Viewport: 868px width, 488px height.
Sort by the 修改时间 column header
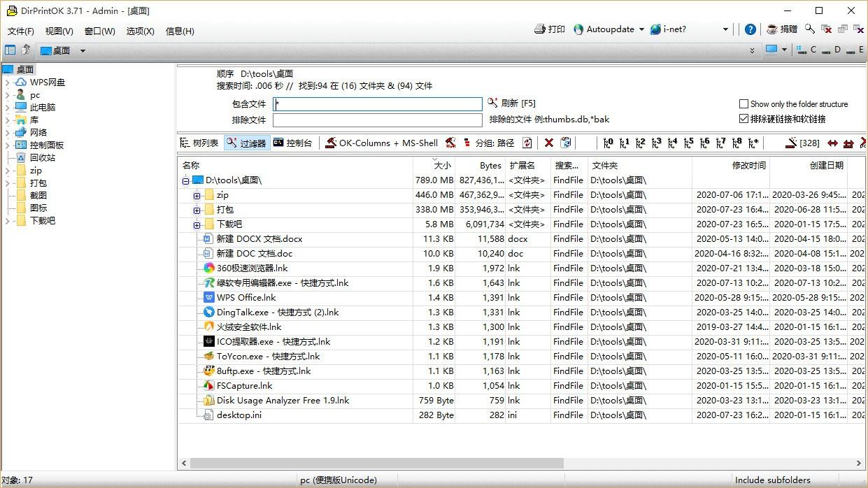[731, 166]
